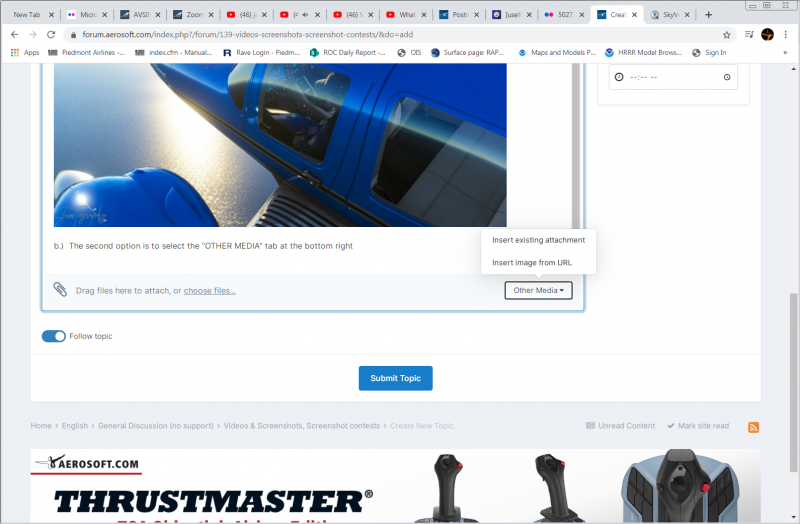Open Piedmont Airlines bookmark

pyautogui.click(x=86, y=53)
